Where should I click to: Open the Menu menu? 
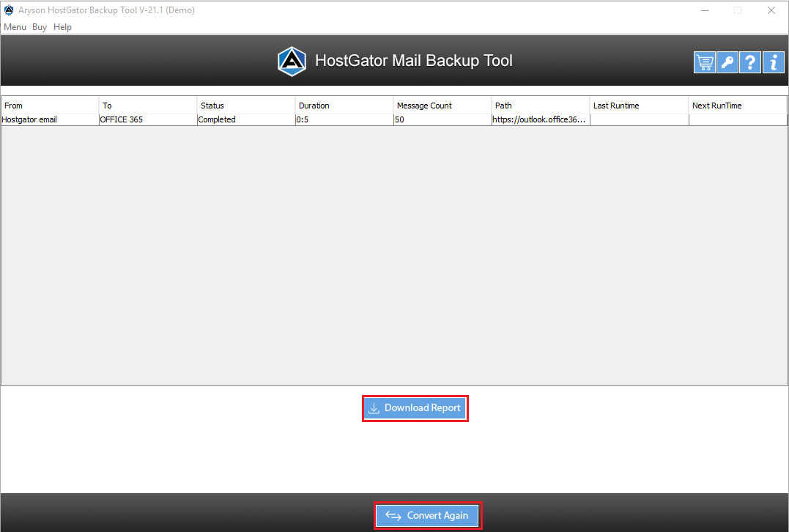click(15, 27)
